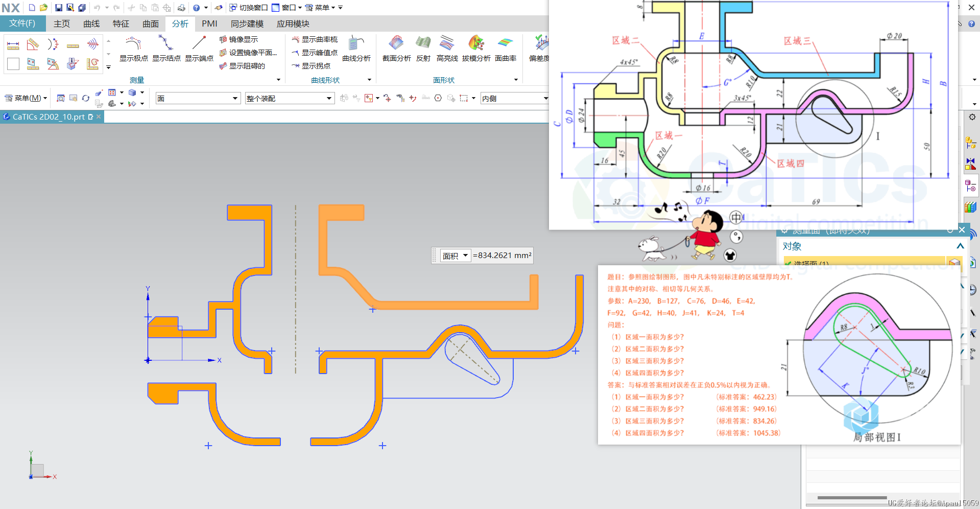This screenshot has height=509, width=980.
Task: Open Draft Analysis (拔模分析) tool
Action: pos(476,50)
